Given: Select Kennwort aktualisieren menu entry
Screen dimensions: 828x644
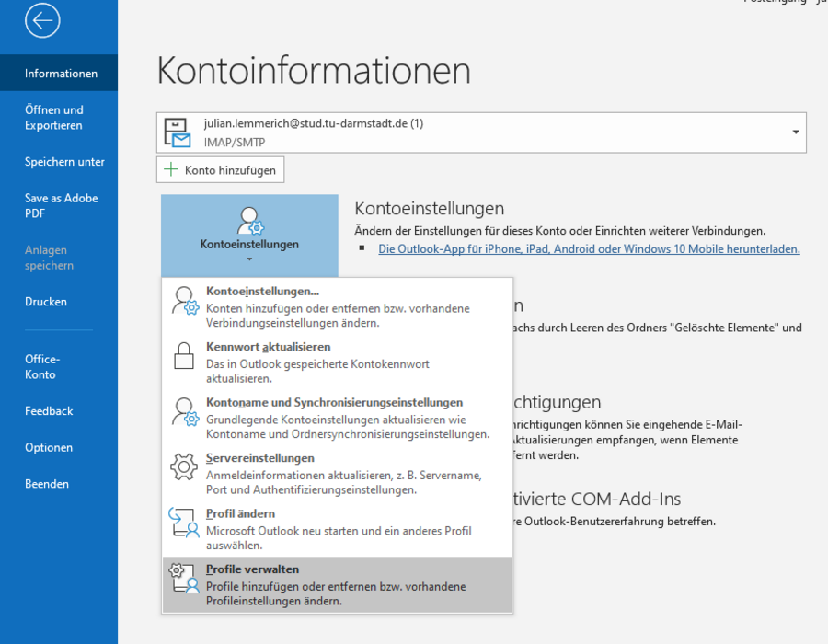Looking at the screenshot, I should pyautogui.click(x=337, y=362).
